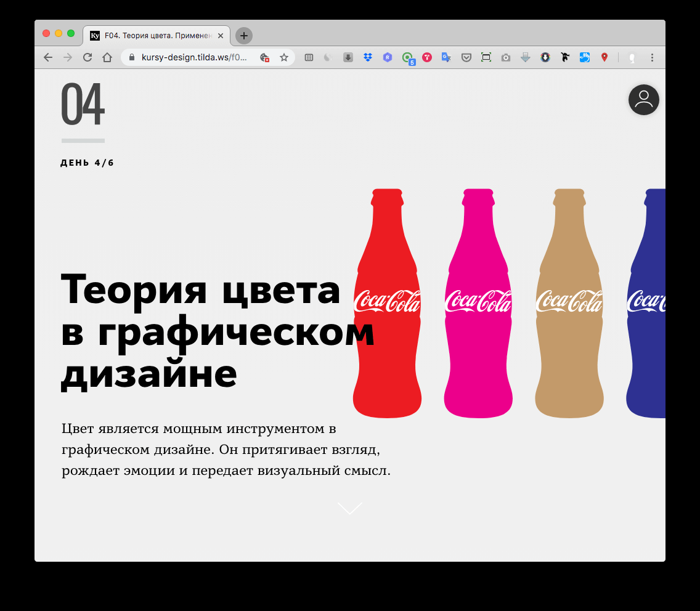700x611 pixels.
Task: Open the dark user account button on the page
Action: (x=644, y=100)
